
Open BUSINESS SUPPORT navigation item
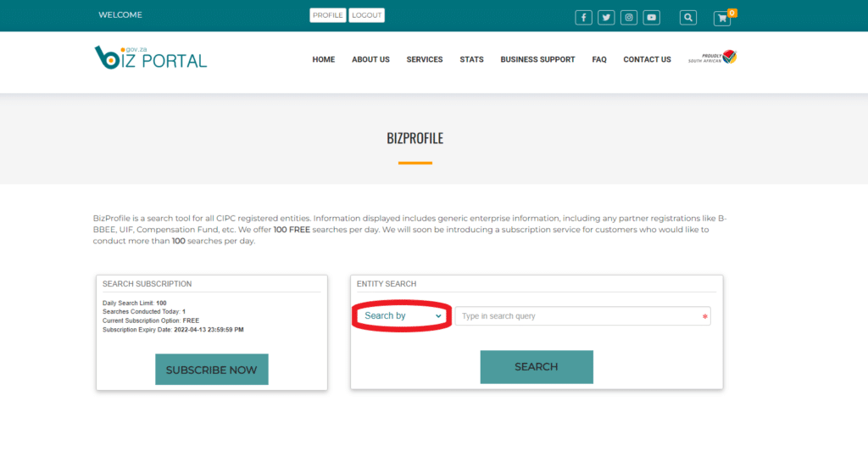pos(537,59)
